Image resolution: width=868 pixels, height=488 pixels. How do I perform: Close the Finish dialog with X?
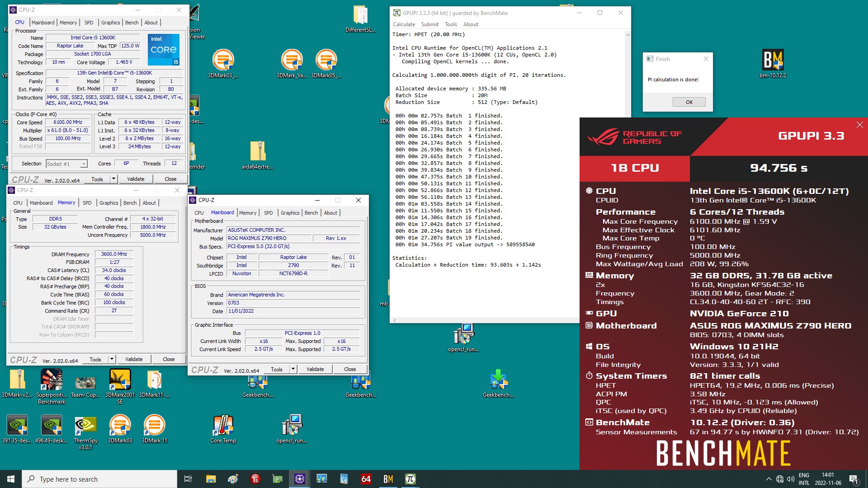706,59
